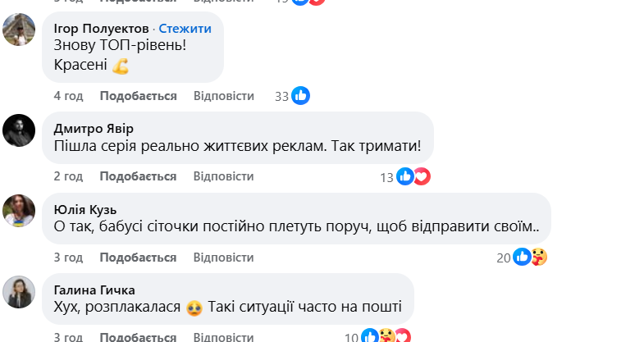Image resolution: width=644 pixels, height=342 pixels.
Task: Like Дмитро Явір's comment with Подобається
Action: (x=138, y=176)
